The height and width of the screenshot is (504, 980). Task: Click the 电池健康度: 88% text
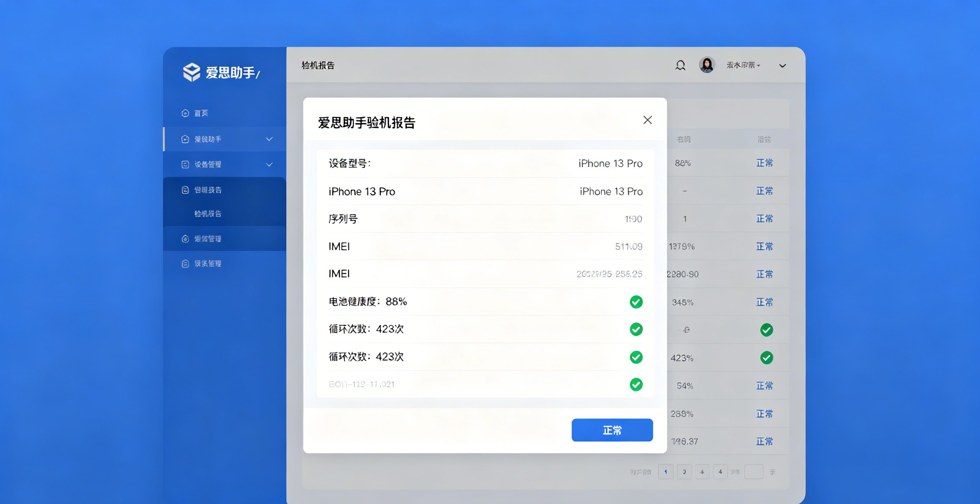368,302
